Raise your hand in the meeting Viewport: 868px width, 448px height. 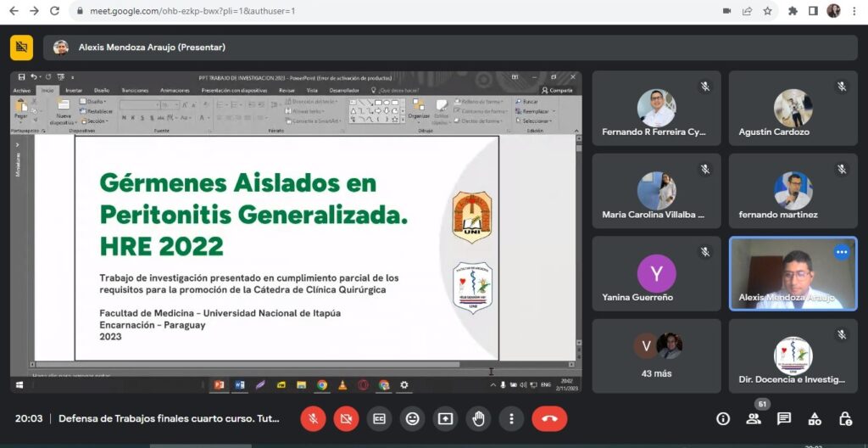478,418
